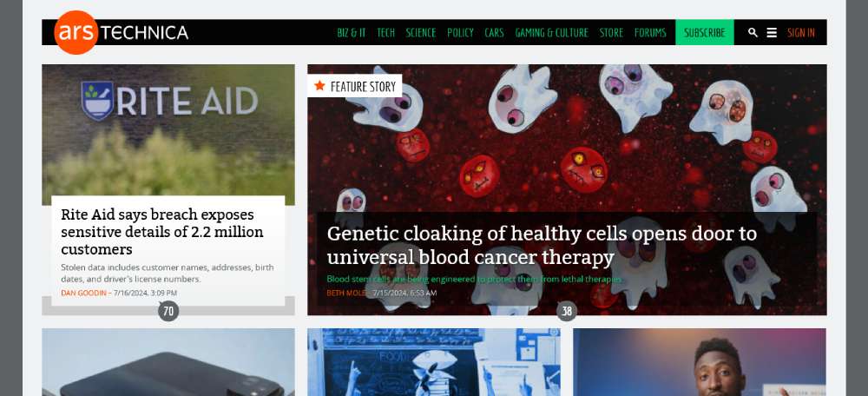Screen dimensions: 868x396
Task: Open the Tech section
Action: tap(386, 33)
